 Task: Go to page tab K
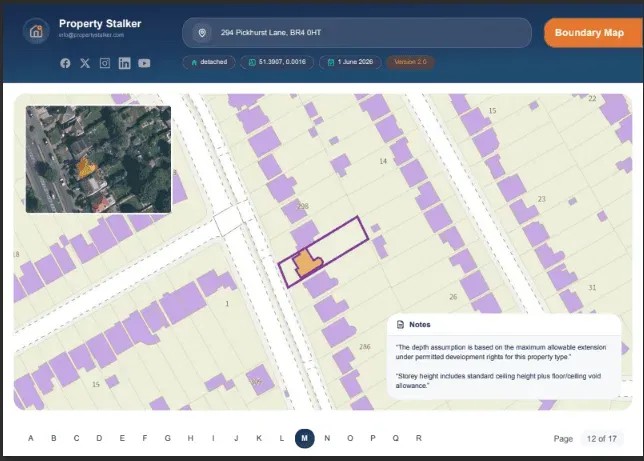[x=259, y=438]
